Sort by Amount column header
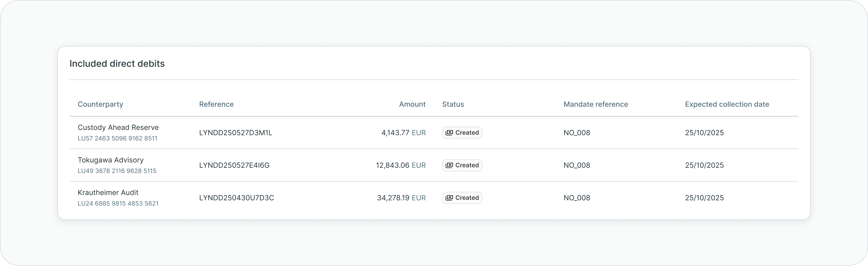Image resolution: width=868 pixels, height=266 pixels. tap(412, 104)
